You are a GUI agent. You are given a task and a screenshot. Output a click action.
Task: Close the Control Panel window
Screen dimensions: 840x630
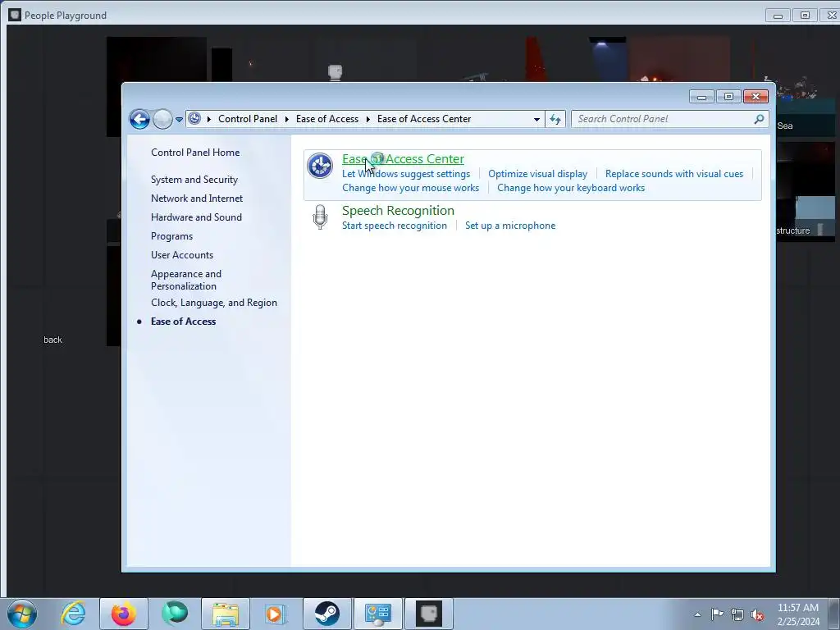(756, 97)
